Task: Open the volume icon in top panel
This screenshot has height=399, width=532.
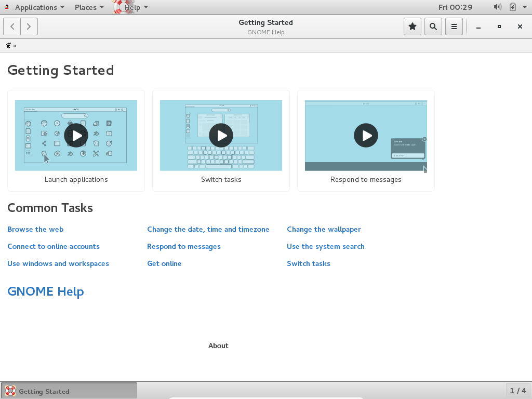Action: click(x=497, y=7)
